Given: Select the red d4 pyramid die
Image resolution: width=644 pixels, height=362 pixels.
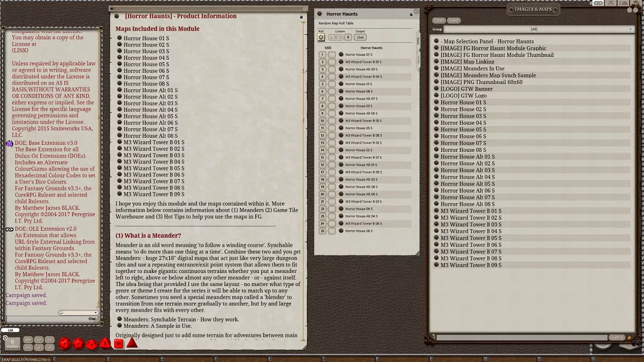Looking at the screenshot, I should pos(132,343).
